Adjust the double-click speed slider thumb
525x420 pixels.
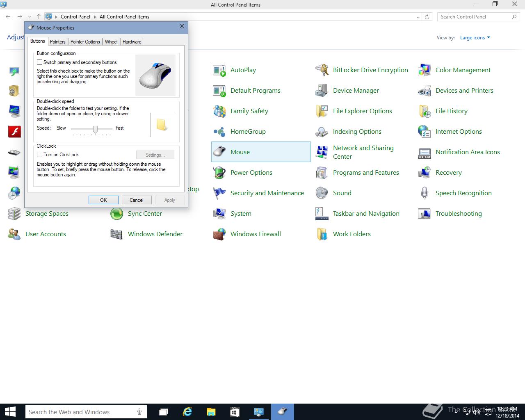(x=95, y=129)
